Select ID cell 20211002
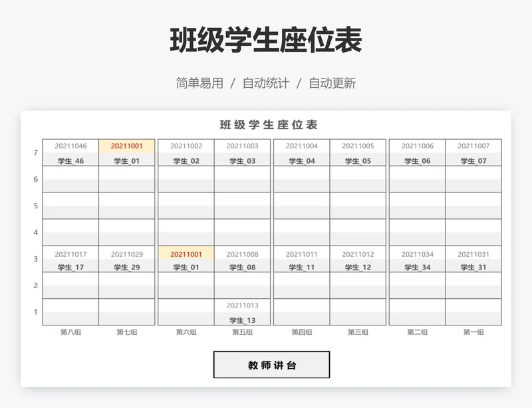This screenshot has width=532, height=408. click(186, 146)
